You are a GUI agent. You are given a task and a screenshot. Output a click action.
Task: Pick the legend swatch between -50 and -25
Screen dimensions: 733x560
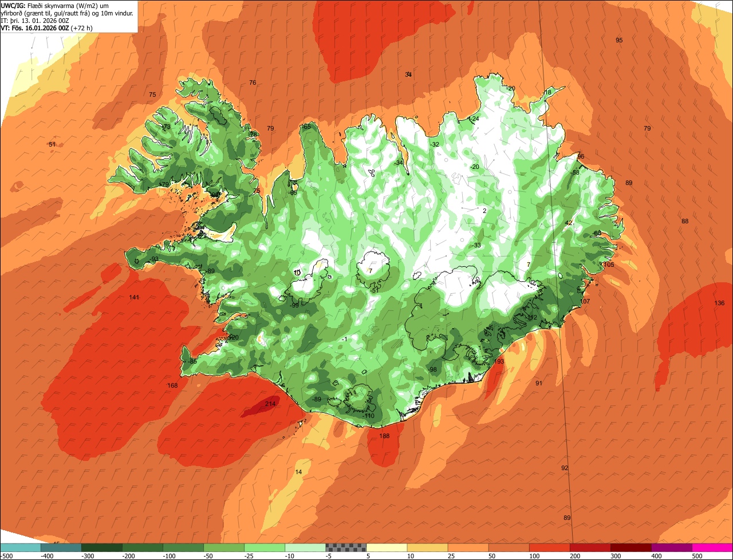224,547
